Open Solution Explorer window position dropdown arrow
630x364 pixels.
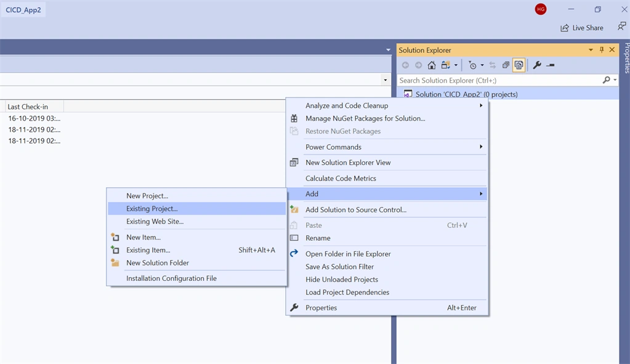(x=591, y=50)
